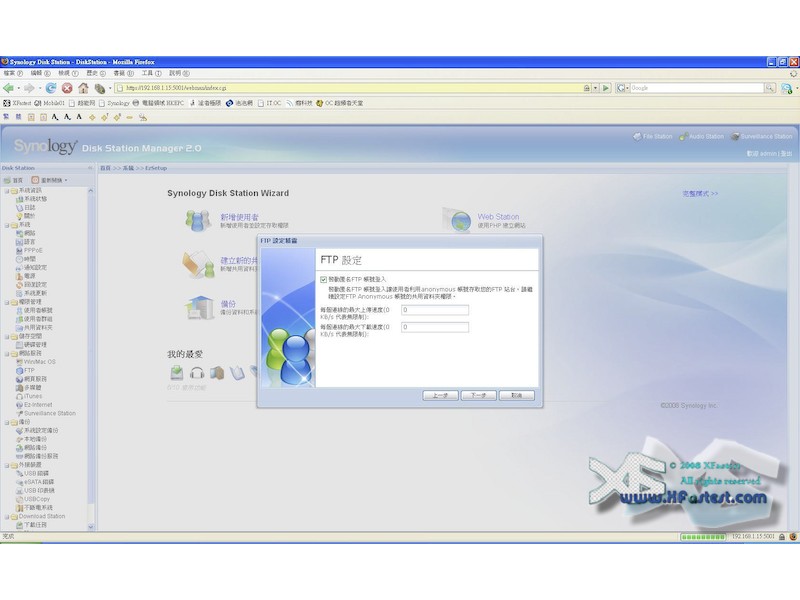Click the headphones icon under favorites
Image resolution: width=800 pixels, height=600 pixels.
tap(197, 373)
